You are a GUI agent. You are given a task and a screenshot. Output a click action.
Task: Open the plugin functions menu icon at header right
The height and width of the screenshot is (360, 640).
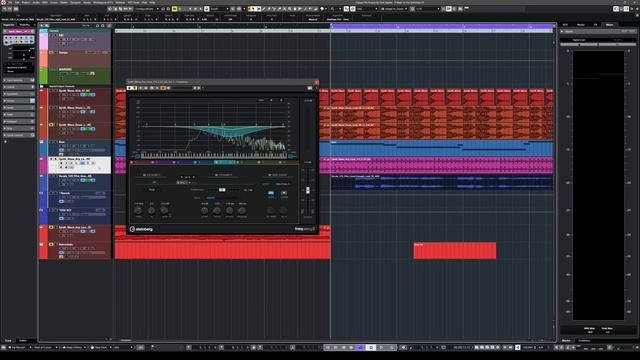pos(310,88)
